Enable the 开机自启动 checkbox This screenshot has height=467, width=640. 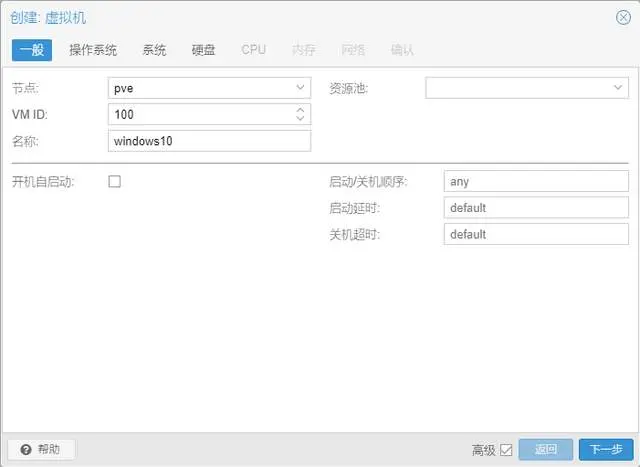[x=115, y=181]
